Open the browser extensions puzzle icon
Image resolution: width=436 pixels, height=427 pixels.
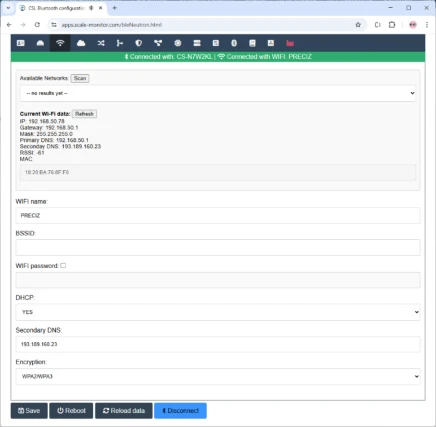coord(392,25)
